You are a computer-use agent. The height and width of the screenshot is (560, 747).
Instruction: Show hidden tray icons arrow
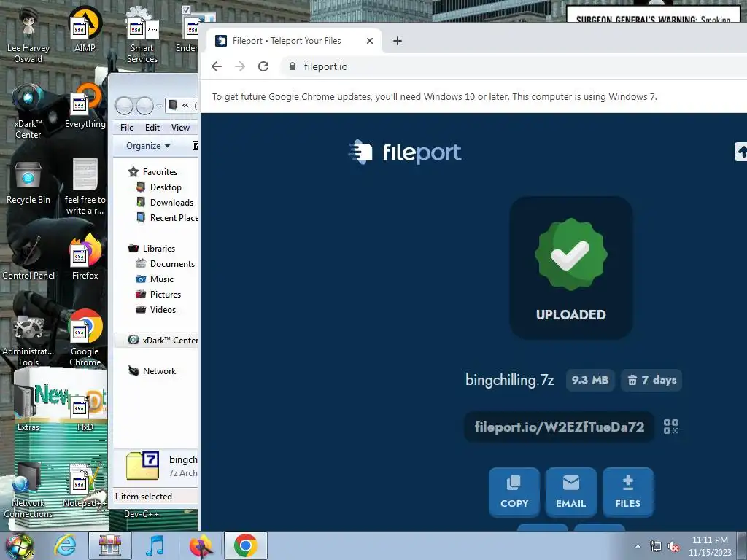(638, 547)
